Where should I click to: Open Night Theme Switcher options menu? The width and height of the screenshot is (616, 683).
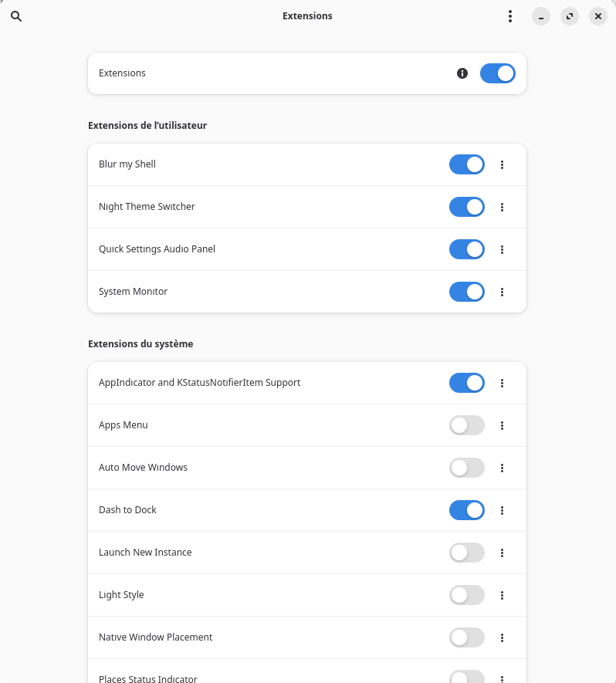click(503, 207)
